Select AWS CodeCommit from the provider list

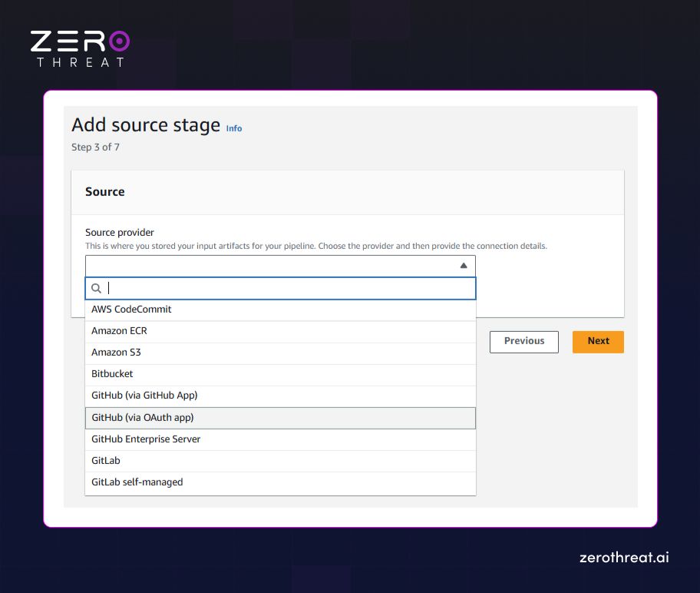pyautogui.click(x=280, y=310)
